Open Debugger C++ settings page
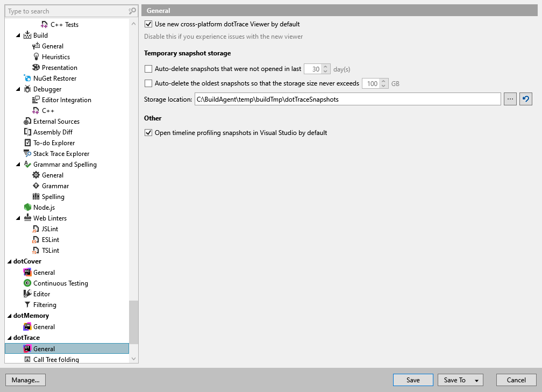The width and height of the screenshot is (542, 392). coord(48,111)
